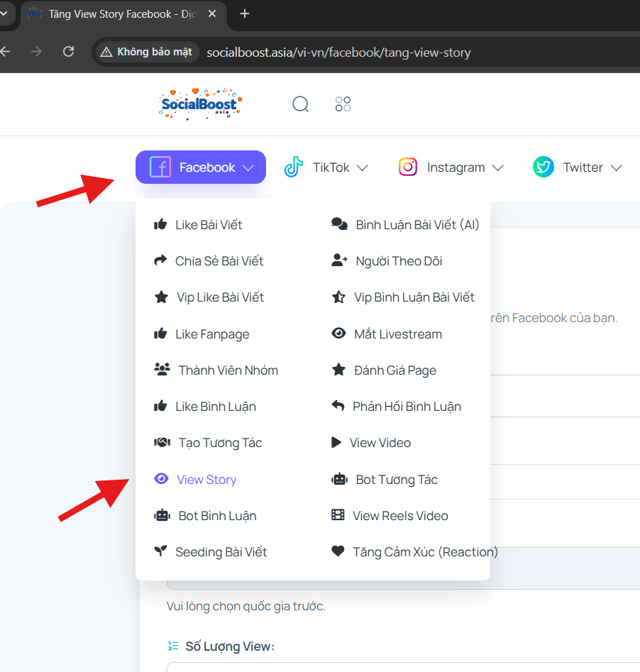640x672 pixels.
Task: Focus the address bar URL
Action: click(338, 53)
